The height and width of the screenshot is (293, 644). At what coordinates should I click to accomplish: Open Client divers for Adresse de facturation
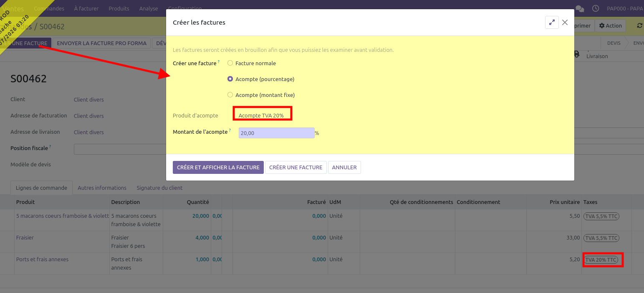coord(88,116)
